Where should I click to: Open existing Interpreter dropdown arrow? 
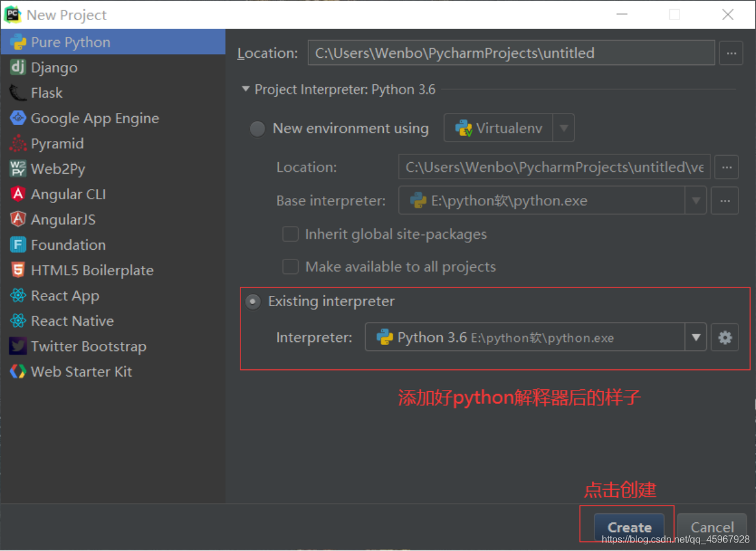pos(696,338)
